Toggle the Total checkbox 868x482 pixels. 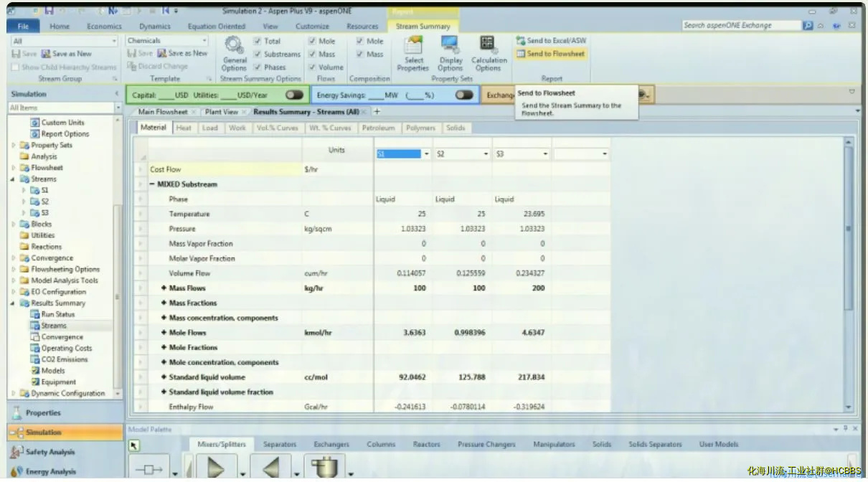pyautogui.click(x=258, y=42)
